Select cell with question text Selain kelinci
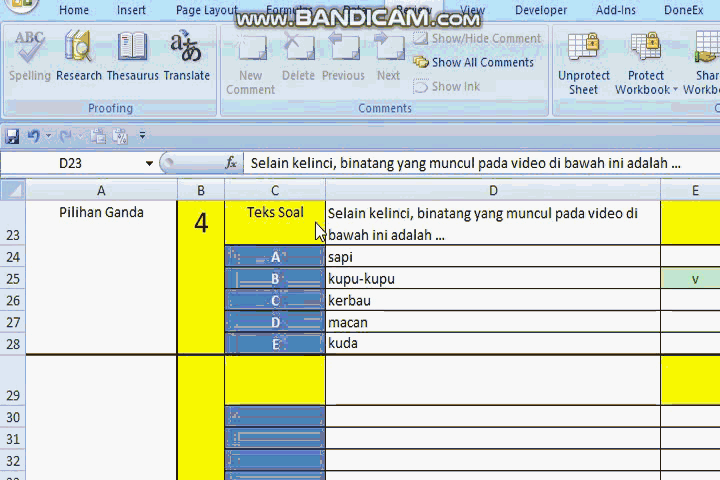 pos(493,223)
